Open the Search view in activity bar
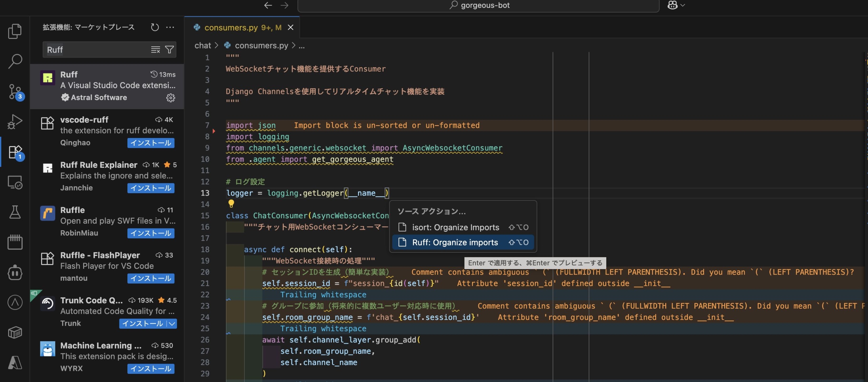Image resolution: width=868 pixels, height=382 pixels. [15, 61]
